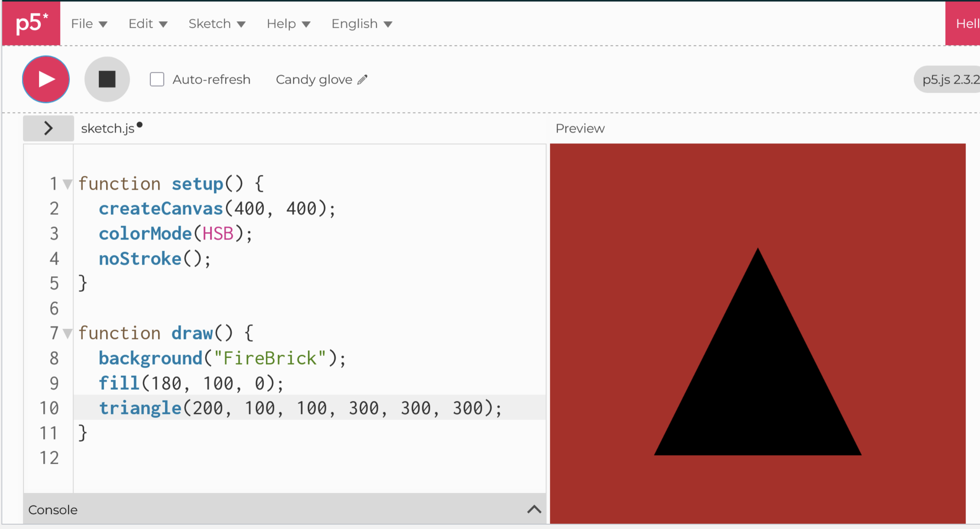Screen dimensions: 980x529
Task: Stop the sketch with the stop button
Action: coord(107,79)
